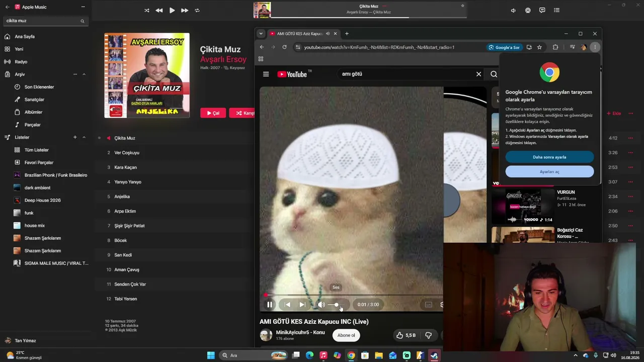644x362 pixels.
Task: Open Steam from the taskbar
Action: click(x=434, y=355)
